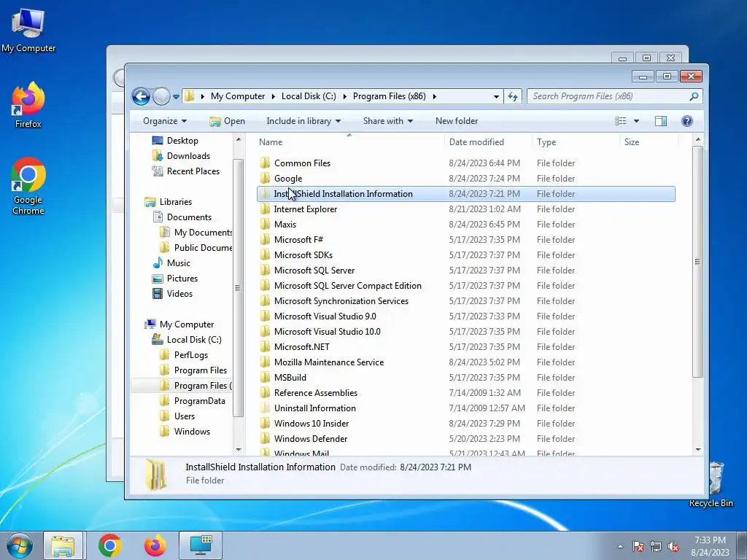The image size is (747, 560).
Task: Click the search magnifier icon
Action: pos(694,96)
